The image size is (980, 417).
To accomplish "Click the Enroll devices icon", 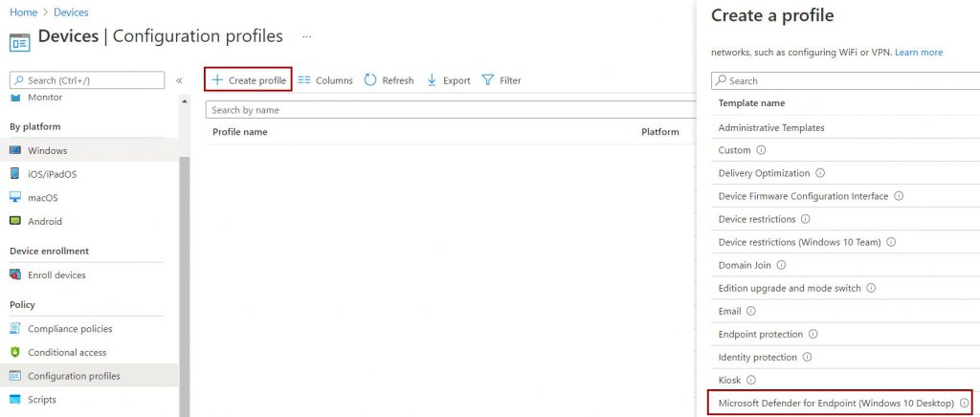I will (15, 274).
